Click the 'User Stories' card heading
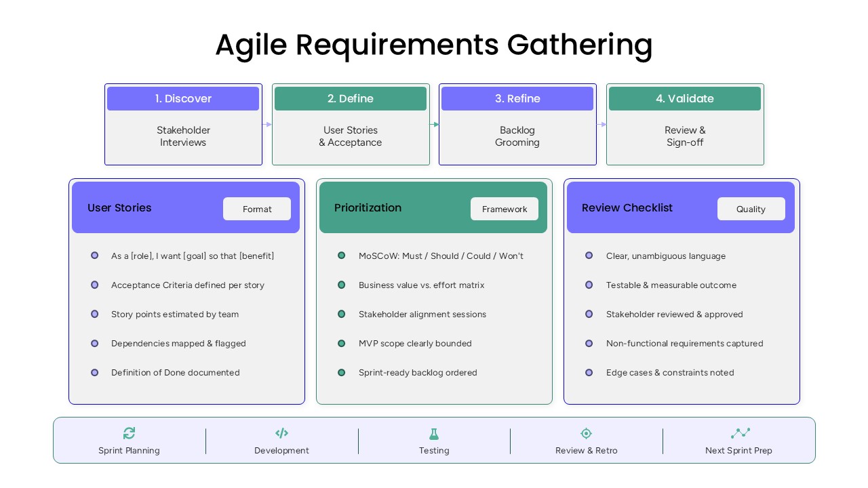This screenshot has width=868, height=488. click(x=119, y=208)
